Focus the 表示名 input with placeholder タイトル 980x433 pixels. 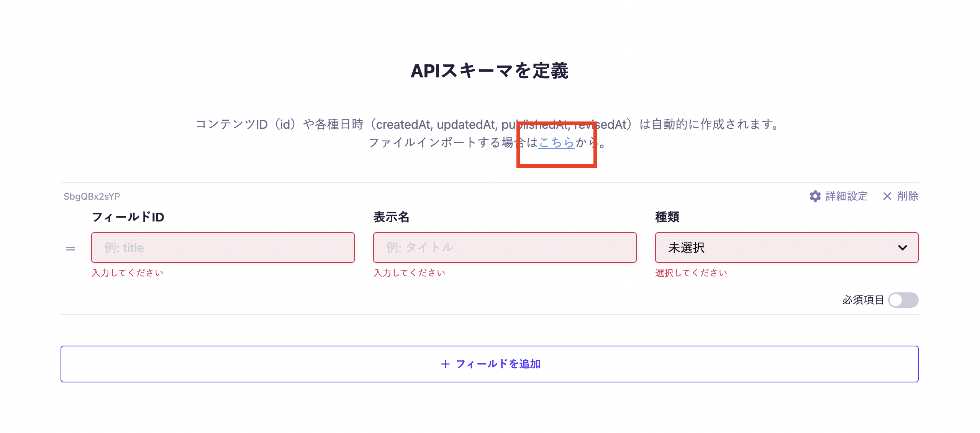click(505, 248)
